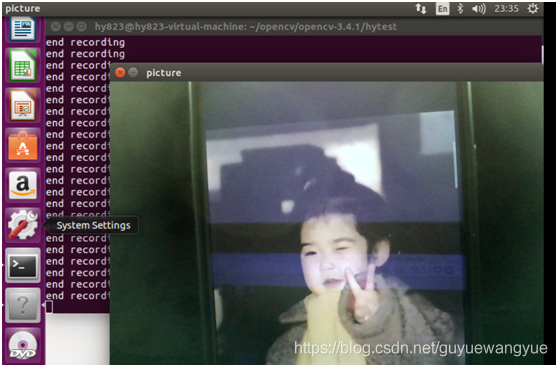Close the picture window

click(120, 73)
